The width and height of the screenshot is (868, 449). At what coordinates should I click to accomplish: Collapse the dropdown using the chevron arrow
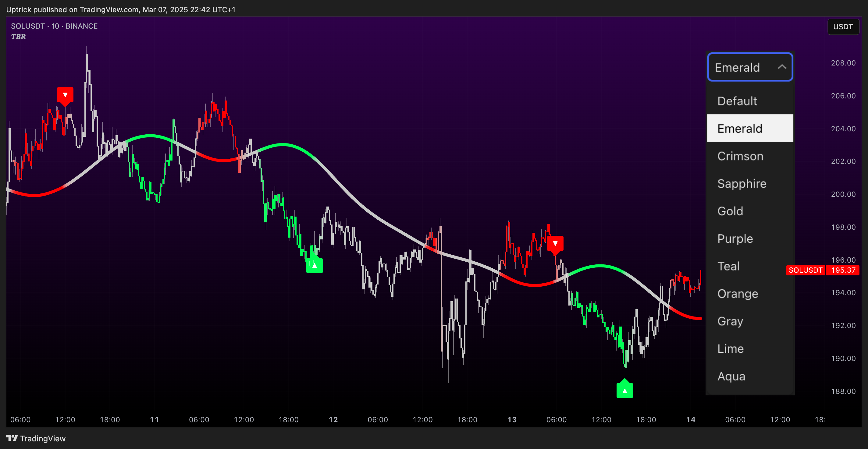tap(782, 67)
